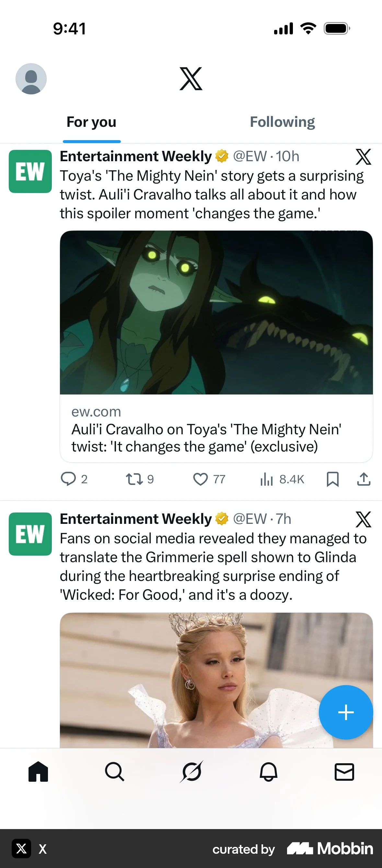
Task: Select the For you tab
Action: pyautogui.click(x=92, y=122)
